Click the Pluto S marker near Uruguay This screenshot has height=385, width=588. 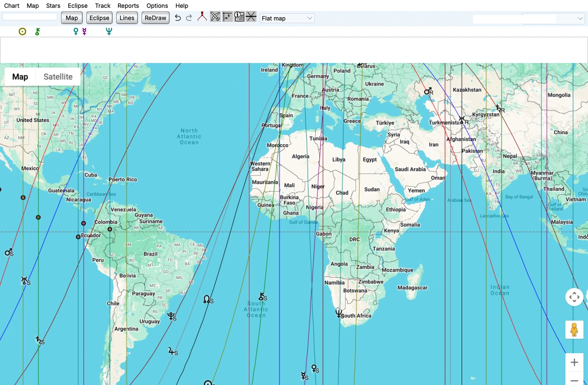[x=172, y=316]
